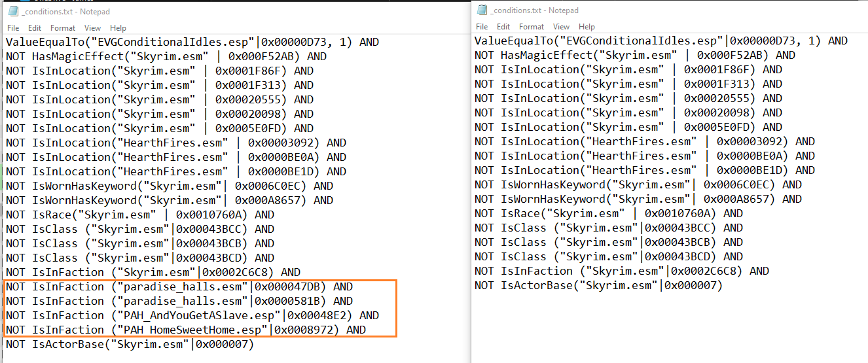
Task: Click ValueEqualTo line in right window
Action: pos(661,41)
